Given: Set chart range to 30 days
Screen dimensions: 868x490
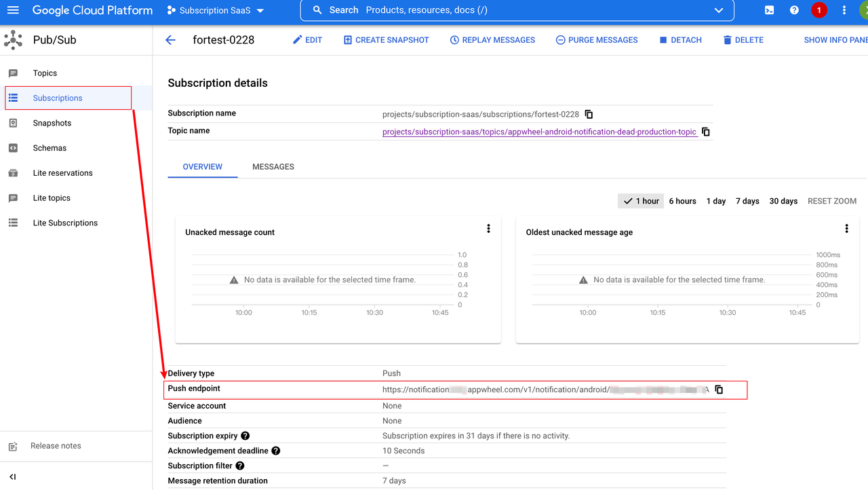Looking at the screenshot, I should pos(783,201).
